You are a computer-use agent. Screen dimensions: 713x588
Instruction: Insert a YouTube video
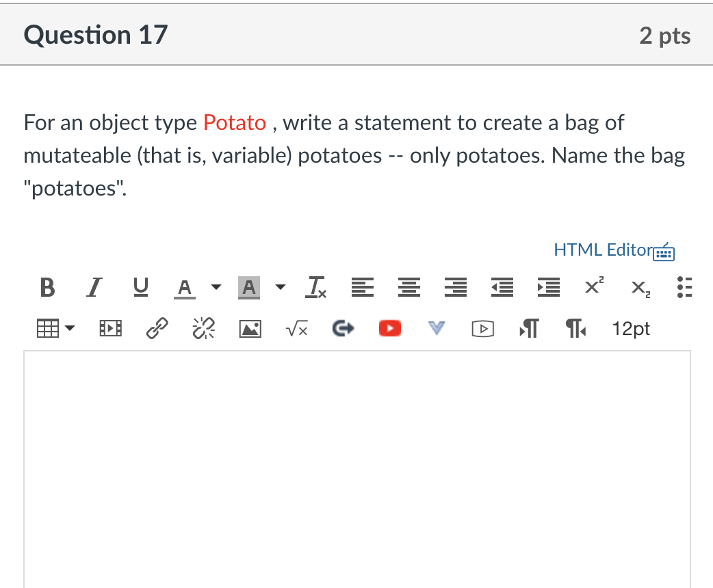390,328
